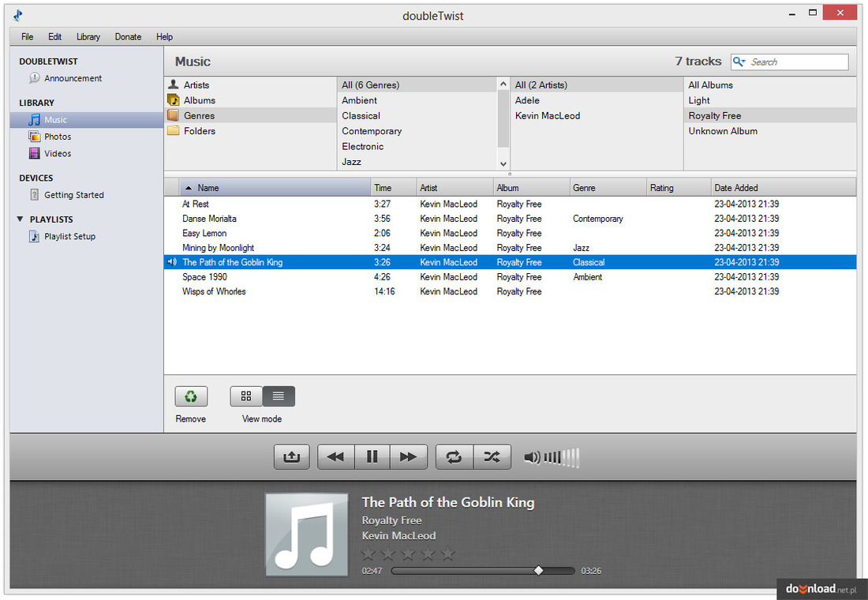Select All (2 Artists) filter

pos(597,84)
